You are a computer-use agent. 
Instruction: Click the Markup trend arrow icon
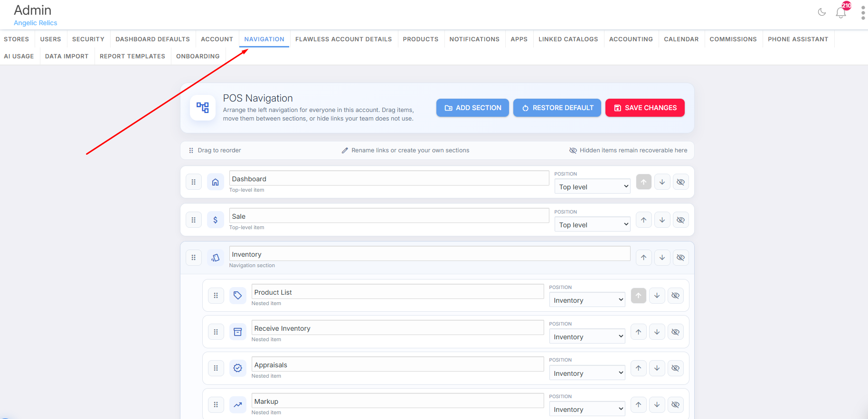[238, 405]
